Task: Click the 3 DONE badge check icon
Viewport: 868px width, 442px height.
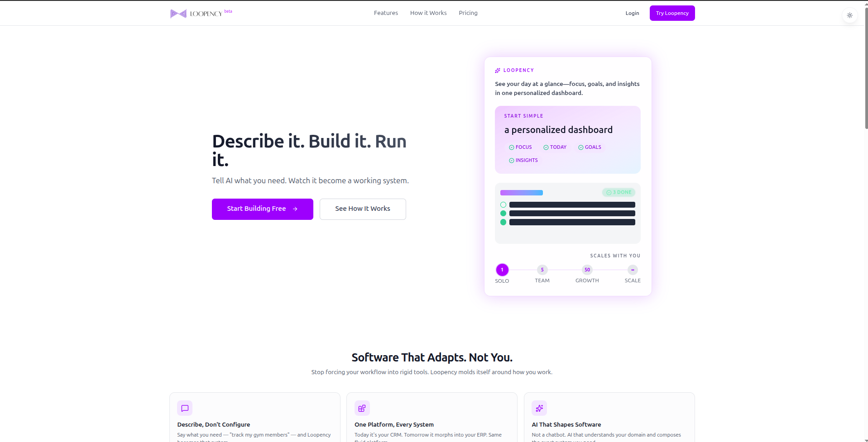Action: 609,193
